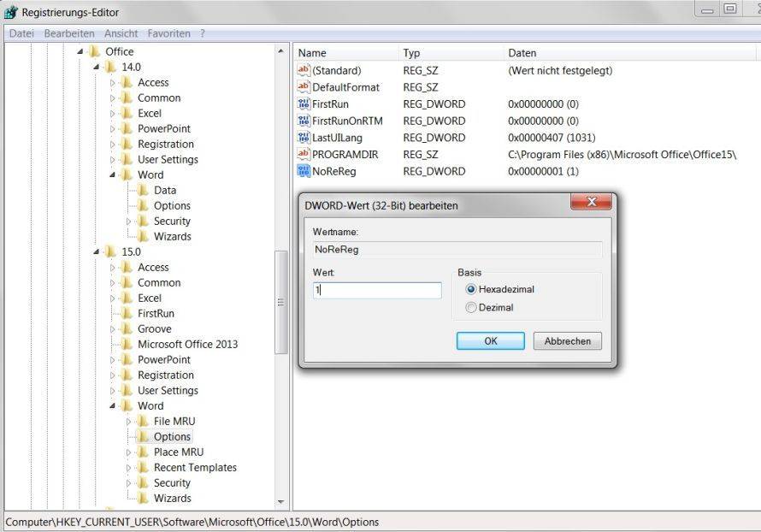Open the ? help menu
Image resolution: width=761 pixels, height=532 pixels.
[x=202, y=33]
